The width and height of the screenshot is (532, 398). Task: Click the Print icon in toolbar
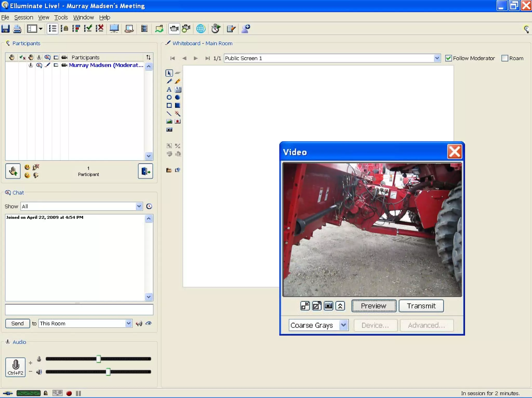(17, 29)
